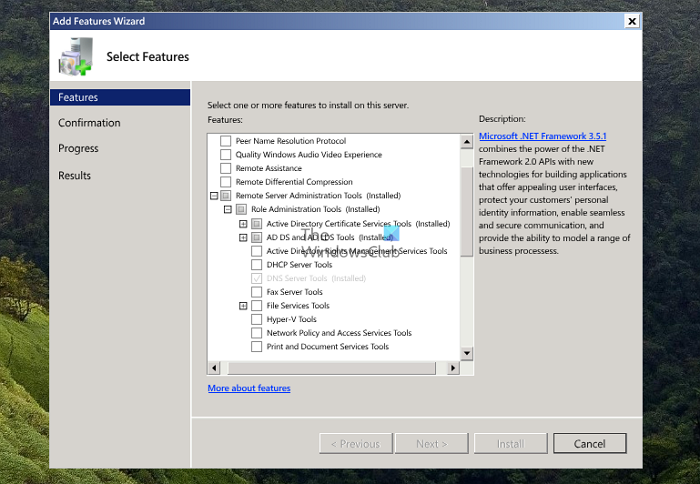This screenshot has height=484, width=700.
Task: Check Fax Server Tools
Action: (x=256, y=292)
